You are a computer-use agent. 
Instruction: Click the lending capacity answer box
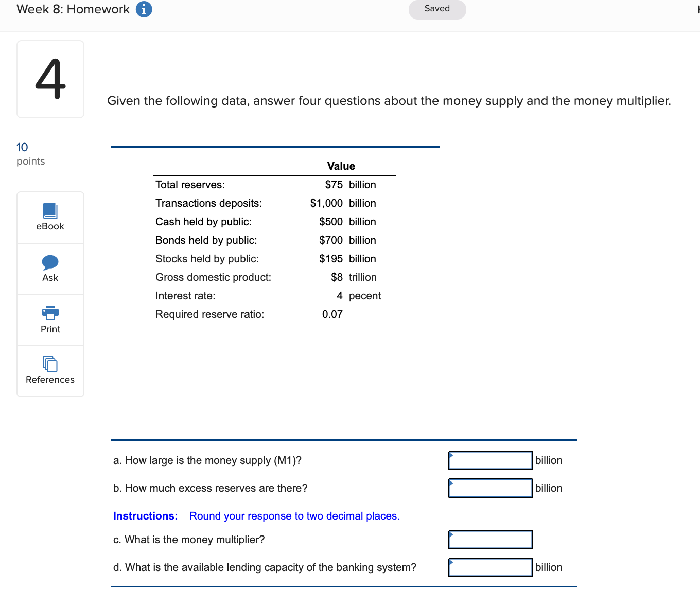click(x=489, y=567)
